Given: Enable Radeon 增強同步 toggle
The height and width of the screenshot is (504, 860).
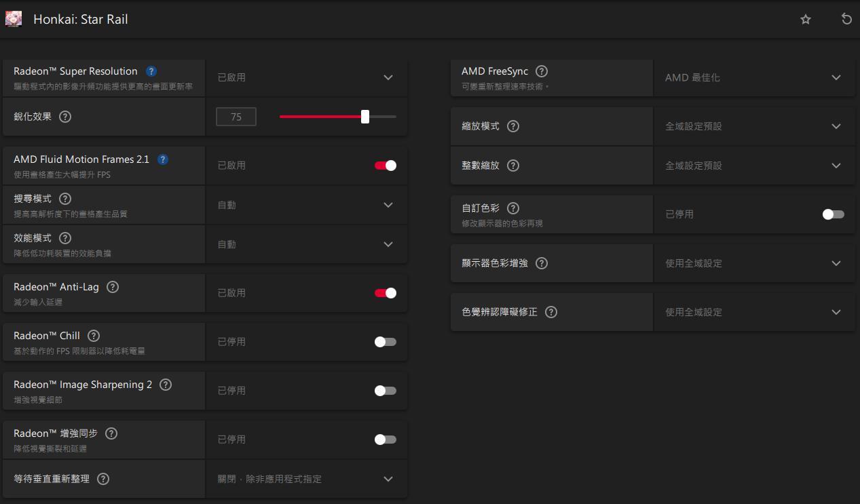Looking at the screenshot, I should pyautogui.click(x=386, y=440).
